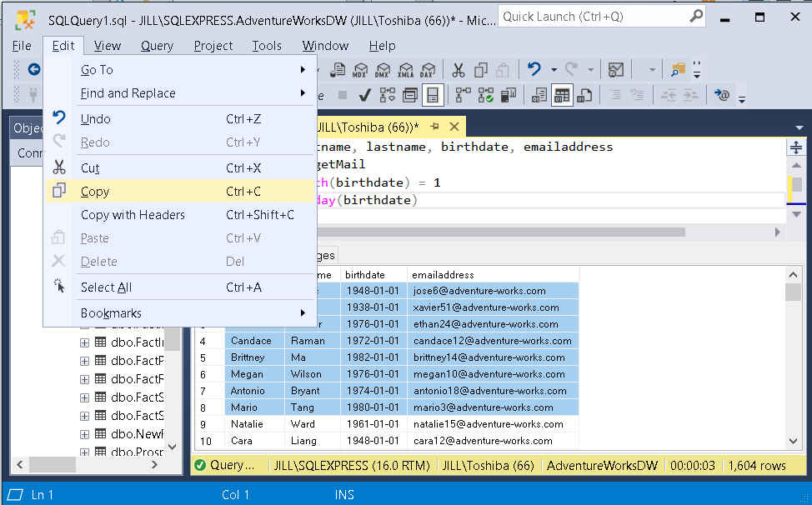Open the Help menu
Viewport: 812px width, 505px height.
[x=382, y=46]
